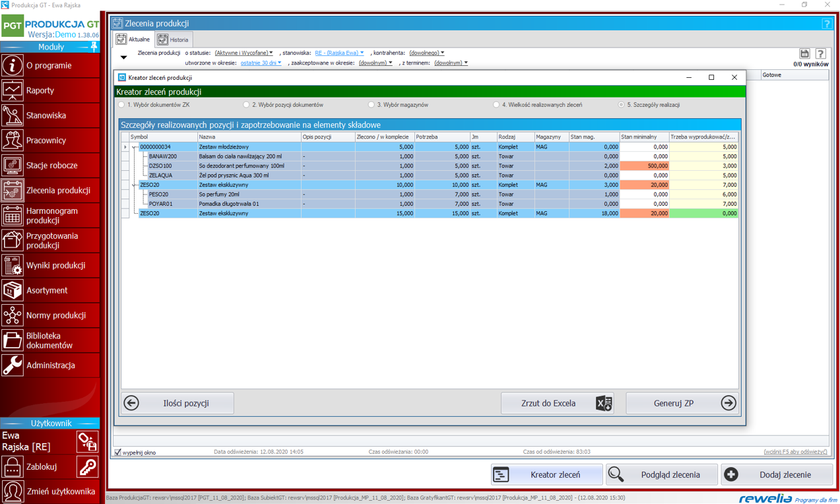Click the Zablokuj padlock icon
The width and height of the screenshot is (840, 504).
[x=13, y=467]
